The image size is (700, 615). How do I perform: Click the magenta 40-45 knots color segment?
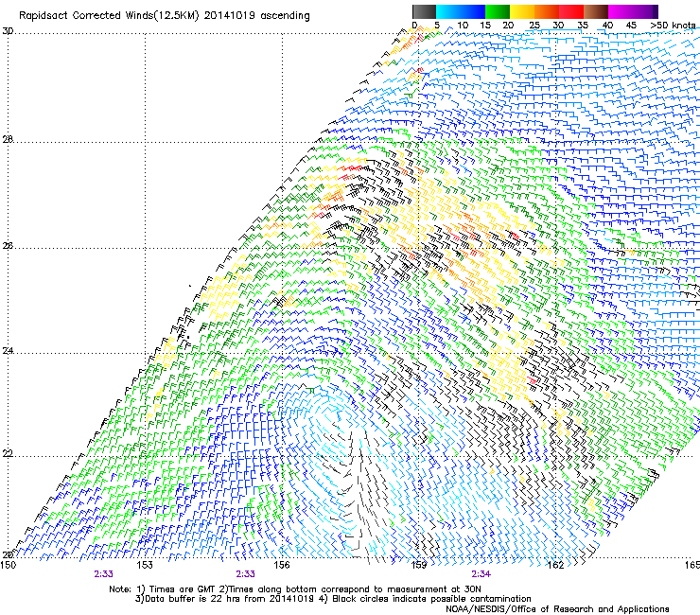(x=621, y=11)
